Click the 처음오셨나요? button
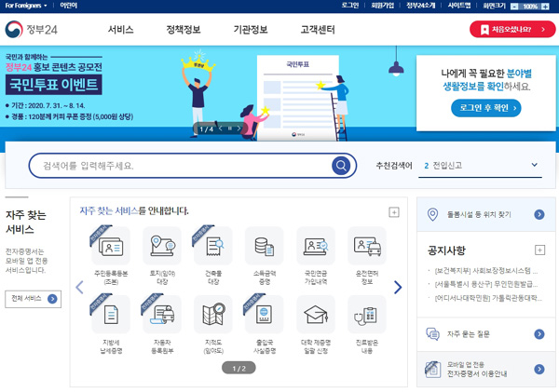The image size is (559, 392). coord(512,29)
